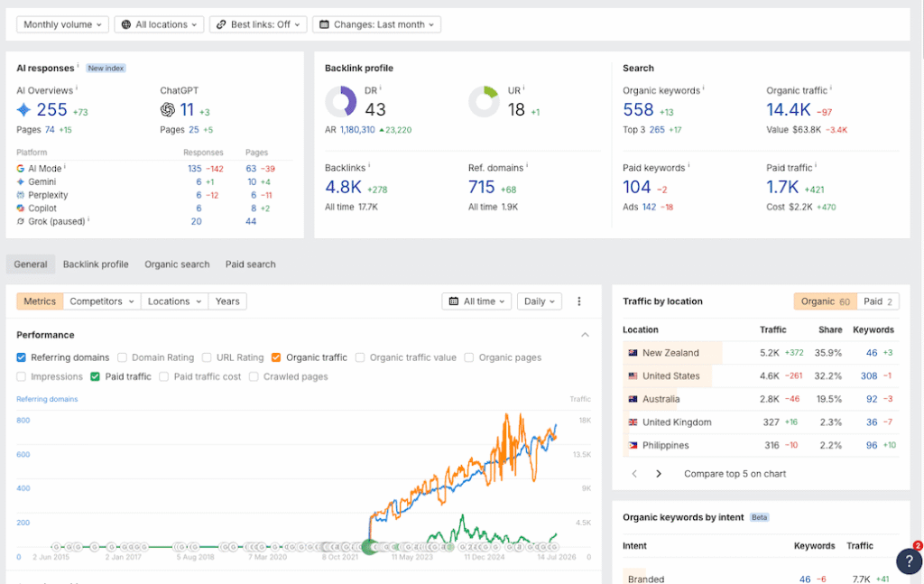924x584 pixels.
Task: Open the 1,180,310 AR value link
Action: (x=357, y=130)
